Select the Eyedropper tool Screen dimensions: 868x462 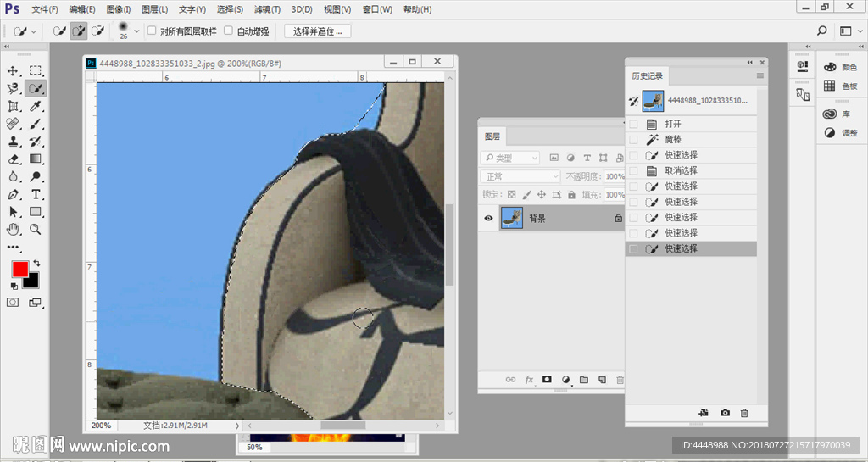coord(36,107)
